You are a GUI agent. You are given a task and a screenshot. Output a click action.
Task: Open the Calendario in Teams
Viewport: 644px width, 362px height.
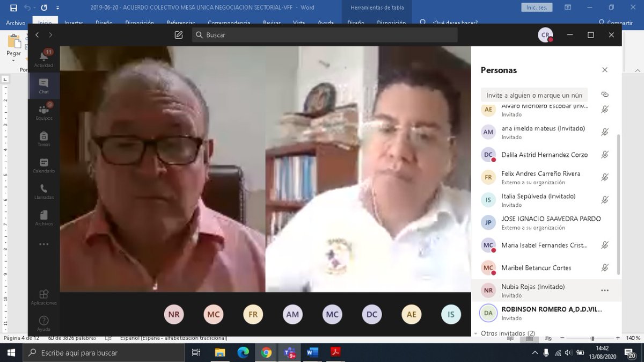[43, 164]
